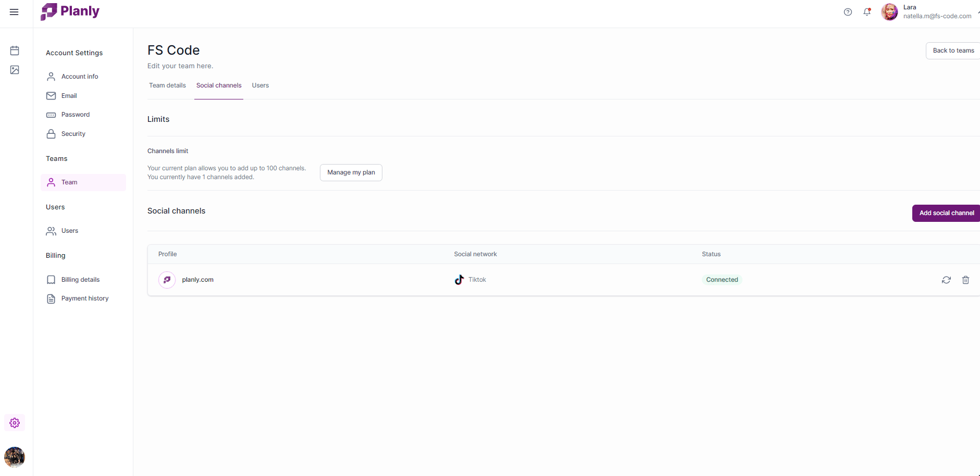
Task: Switch to the Users tab
Action: click(260, 85)
